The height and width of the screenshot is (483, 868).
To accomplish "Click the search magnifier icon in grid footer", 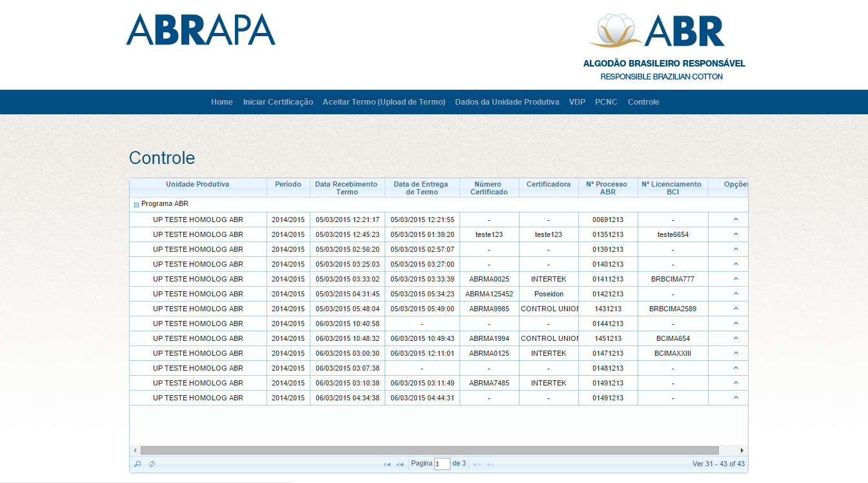I will pos(137,464).
